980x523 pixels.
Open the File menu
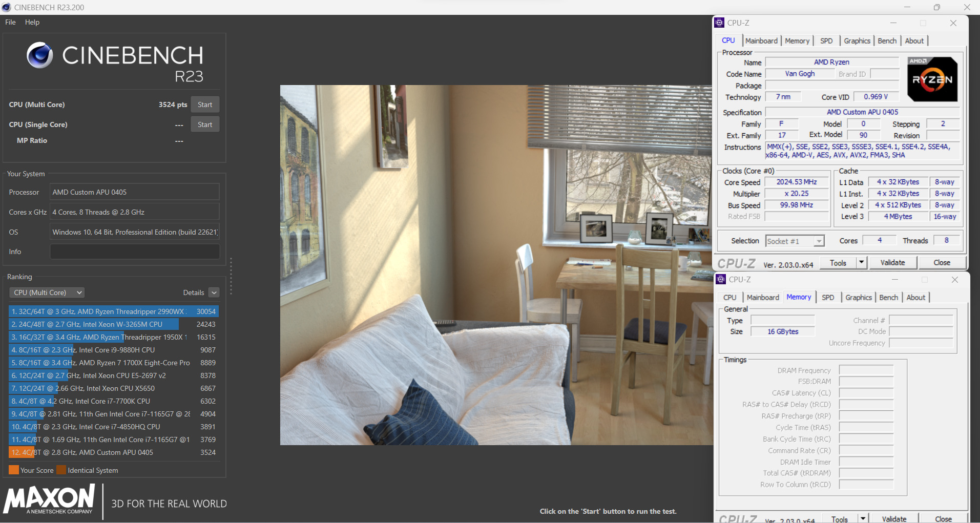[x=10, y=22]
